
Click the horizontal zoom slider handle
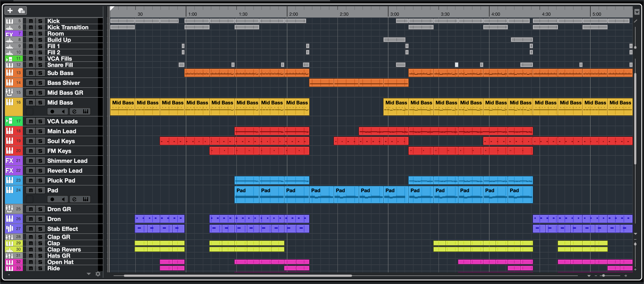point(604,275)
